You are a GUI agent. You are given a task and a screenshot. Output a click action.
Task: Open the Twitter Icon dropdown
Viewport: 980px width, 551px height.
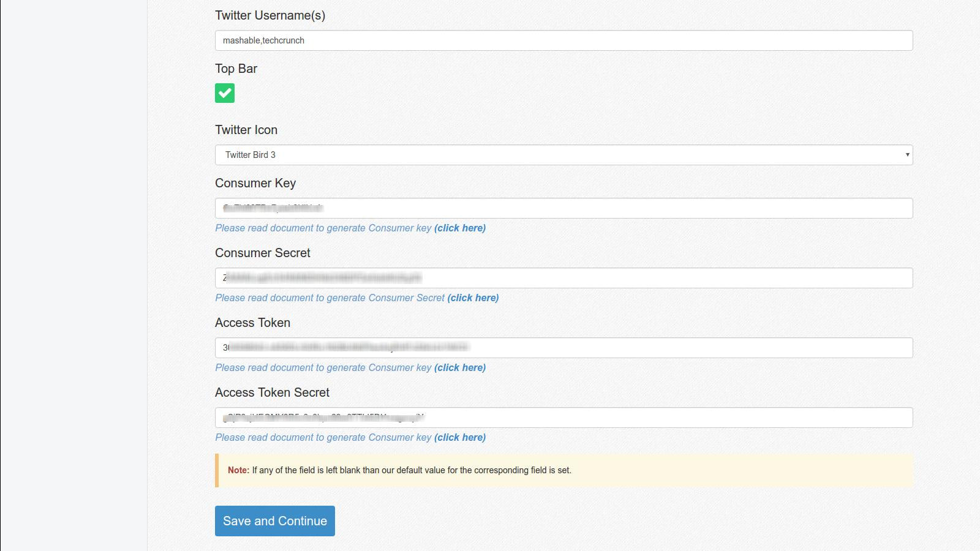(x=563, y=155)
